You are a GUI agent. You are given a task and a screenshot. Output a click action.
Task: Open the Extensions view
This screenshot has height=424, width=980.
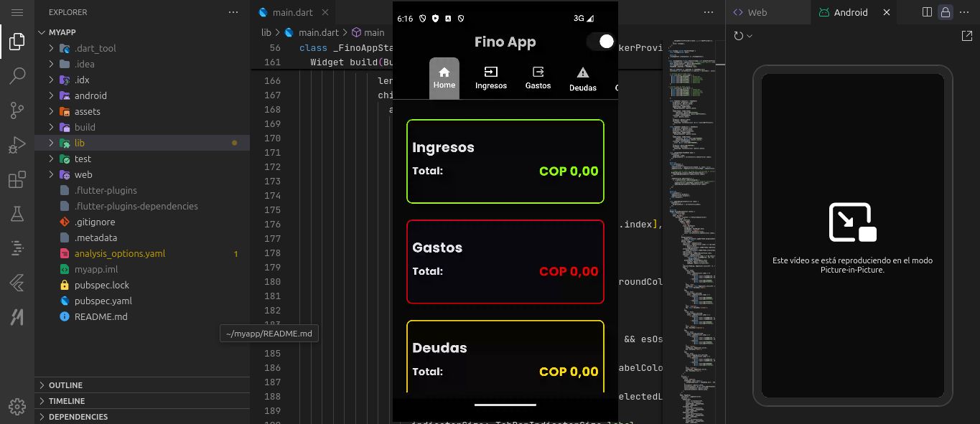[17, 179]
